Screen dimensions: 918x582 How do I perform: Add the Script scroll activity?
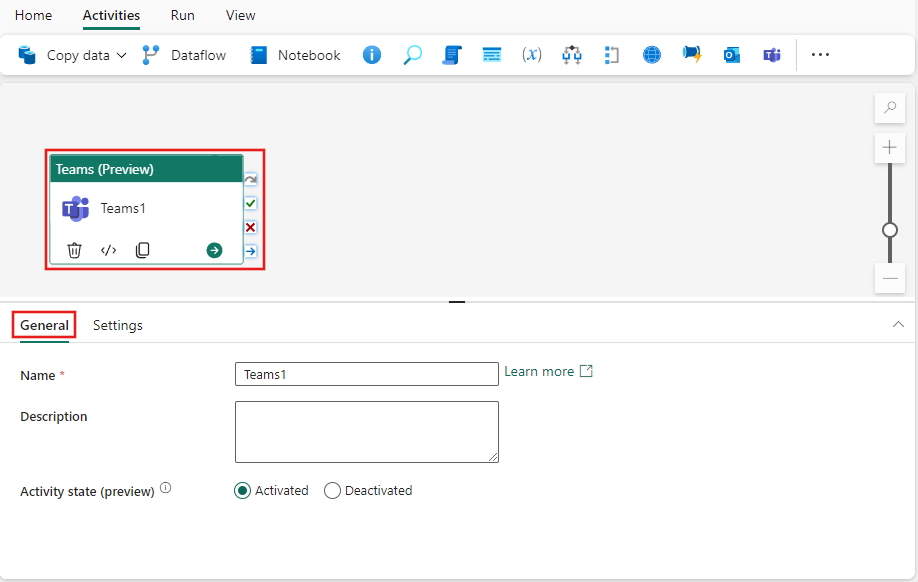point(452,55)
